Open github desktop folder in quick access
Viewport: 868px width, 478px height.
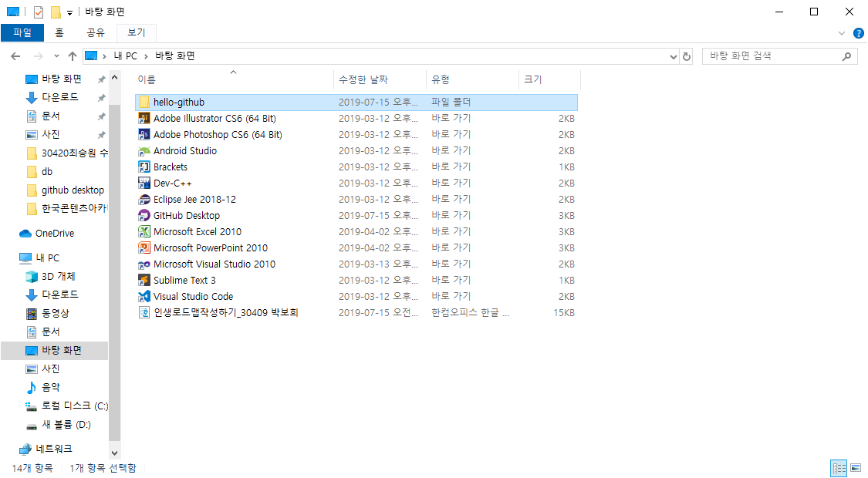pos(66,190)
